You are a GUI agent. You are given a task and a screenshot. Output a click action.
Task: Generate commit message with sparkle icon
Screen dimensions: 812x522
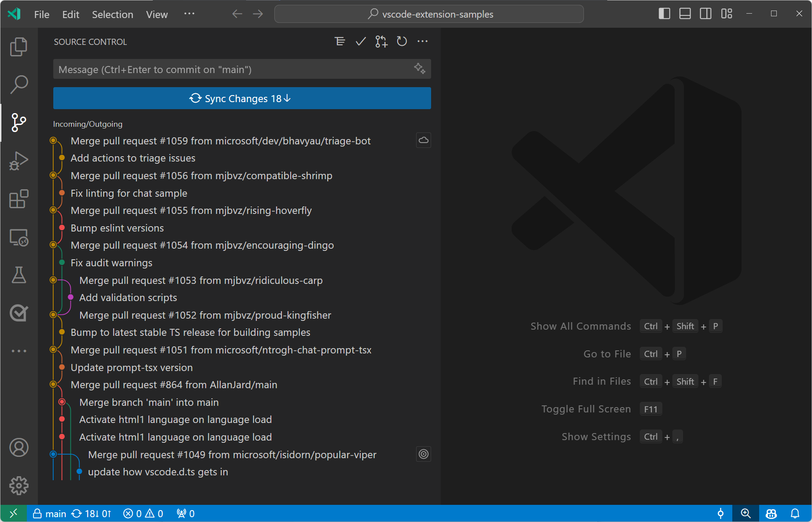420,69
